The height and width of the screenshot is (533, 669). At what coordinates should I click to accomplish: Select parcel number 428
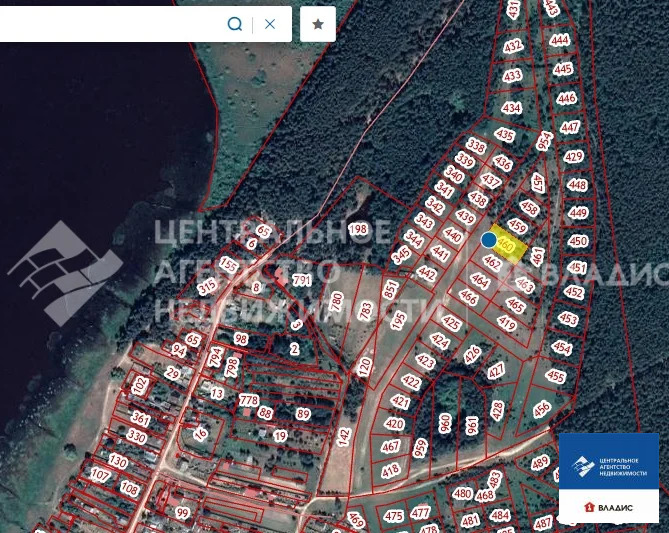[497, 411]
